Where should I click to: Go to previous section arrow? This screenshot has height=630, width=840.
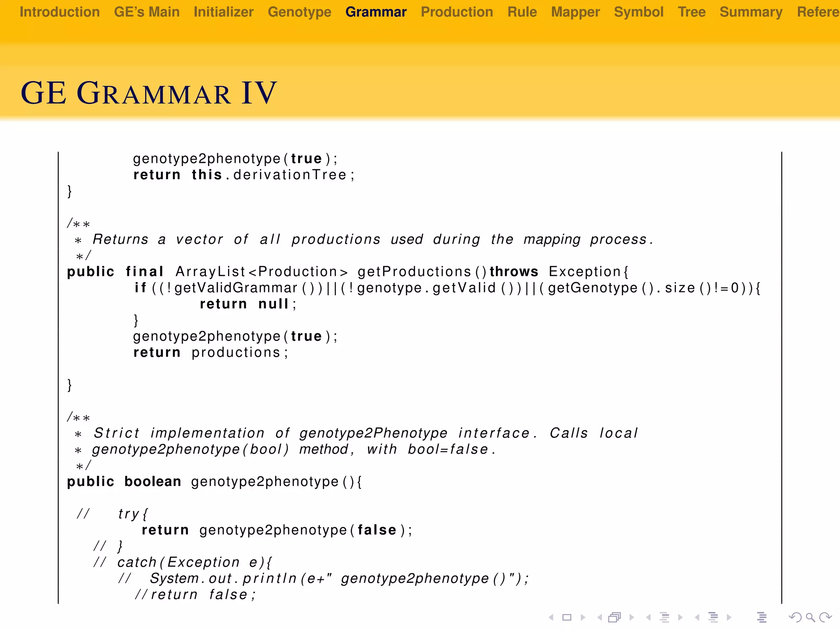[697, 617]
